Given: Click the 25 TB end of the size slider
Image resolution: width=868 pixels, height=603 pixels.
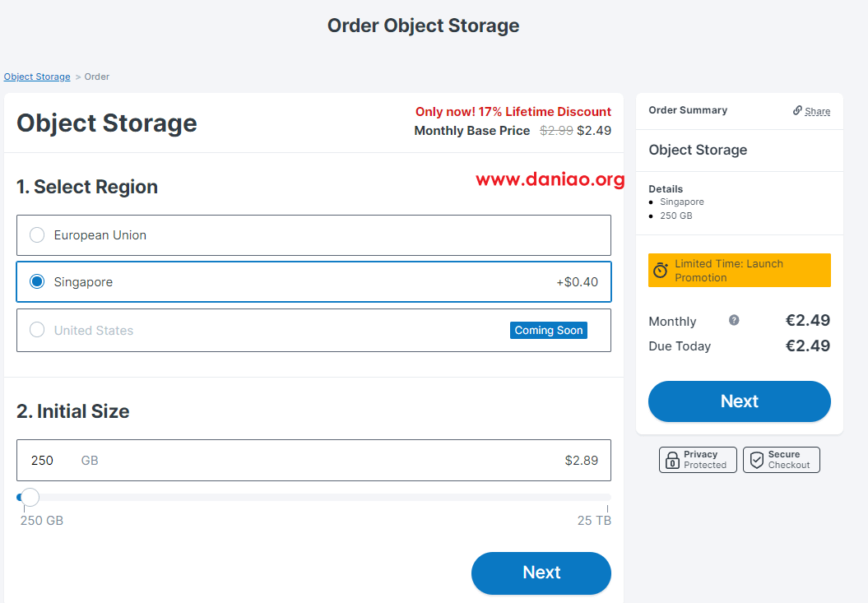Looking at the screenshot, I should 606,498.
